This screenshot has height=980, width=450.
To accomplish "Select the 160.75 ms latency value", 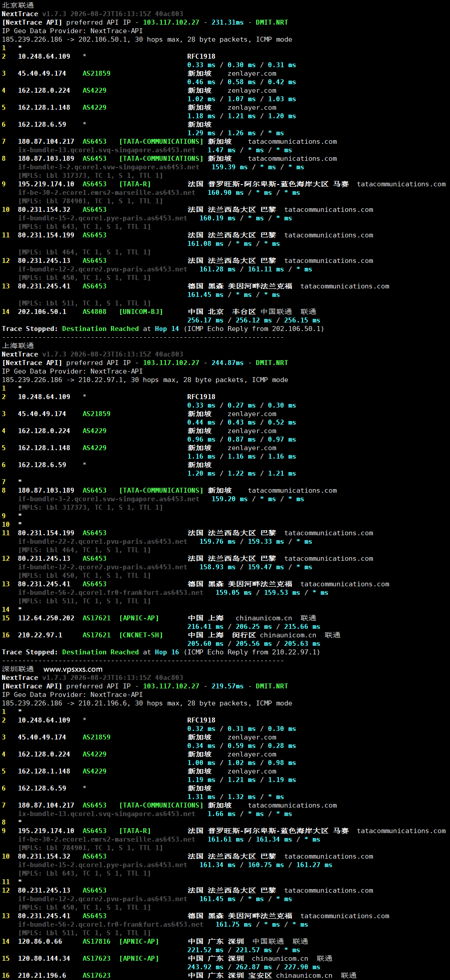I will point(266,865).
